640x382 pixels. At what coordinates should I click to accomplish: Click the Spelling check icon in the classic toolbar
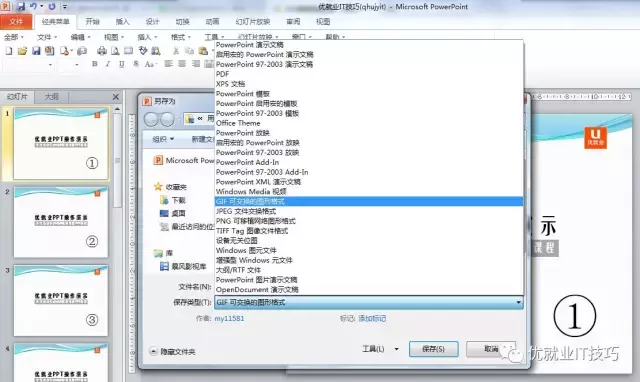pyautogui.click(x=143, y=51)
